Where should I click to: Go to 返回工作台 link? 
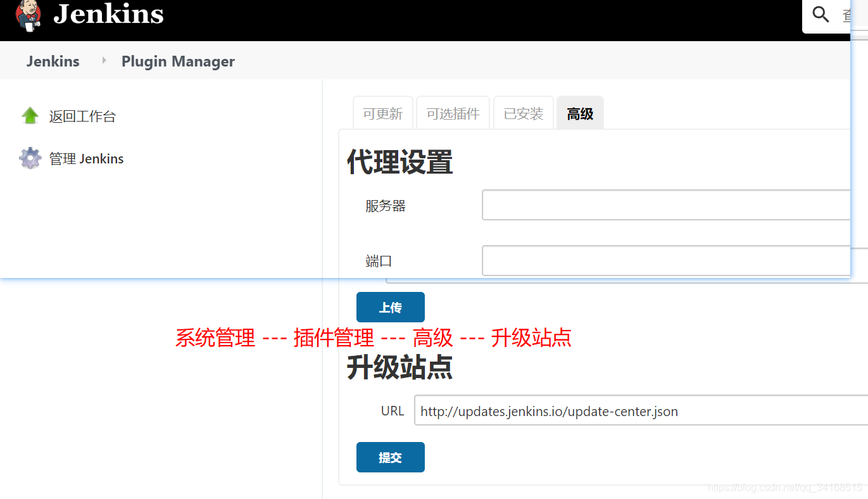pos(82,117)
